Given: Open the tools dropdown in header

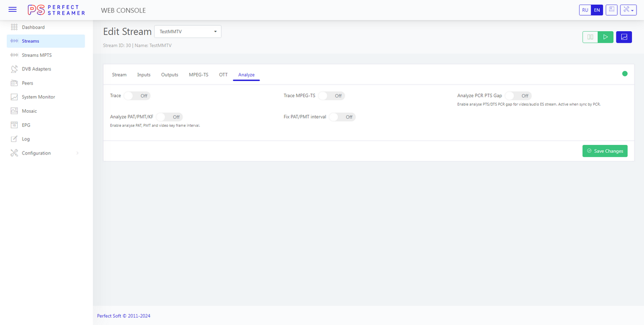Looking at the screenshot, I should [628, 10].
